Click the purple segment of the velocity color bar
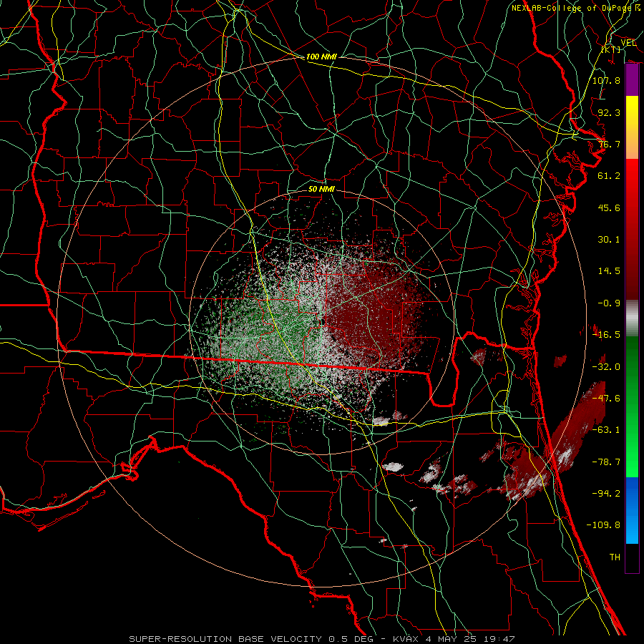 point(632,80)
